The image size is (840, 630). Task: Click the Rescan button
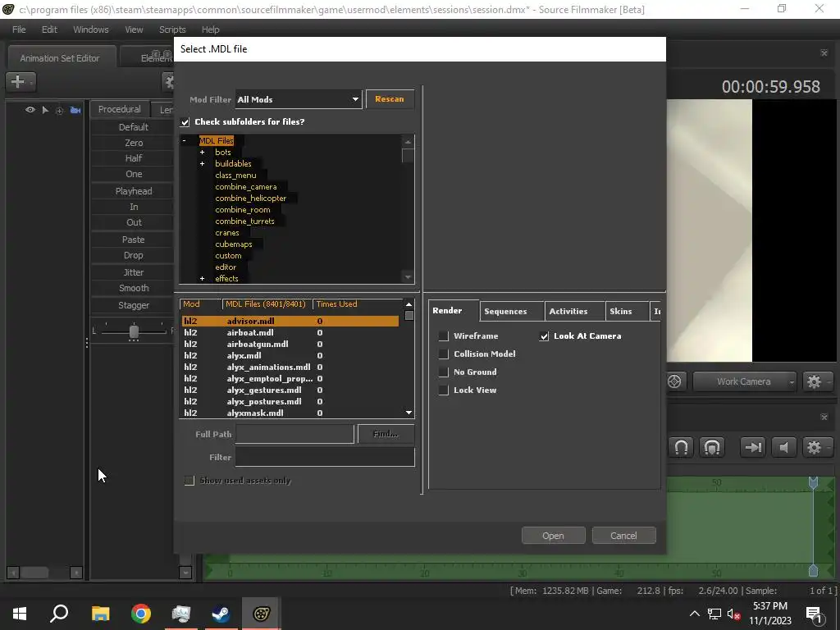[x=390, y=99]
